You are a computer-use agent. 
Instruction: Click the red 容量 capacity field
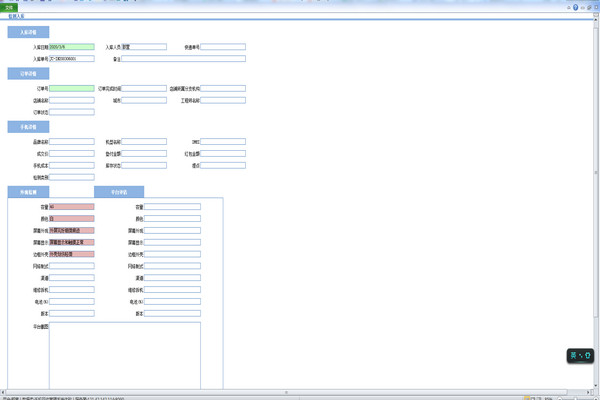(x=72, y=207)
